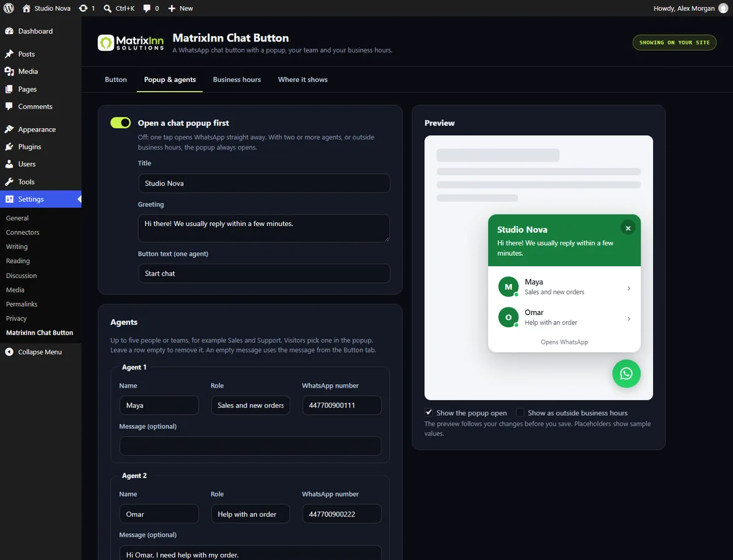Click the Start chat button text field
This screenshot has width=733, height=560.
tap(264, 274)
